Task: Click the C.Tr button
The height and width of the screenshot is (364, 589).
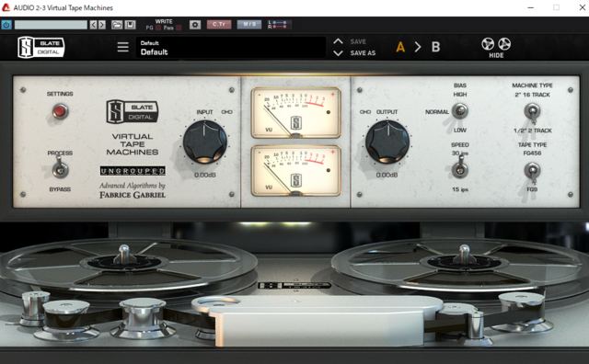Action: click(x=219, y=25)
